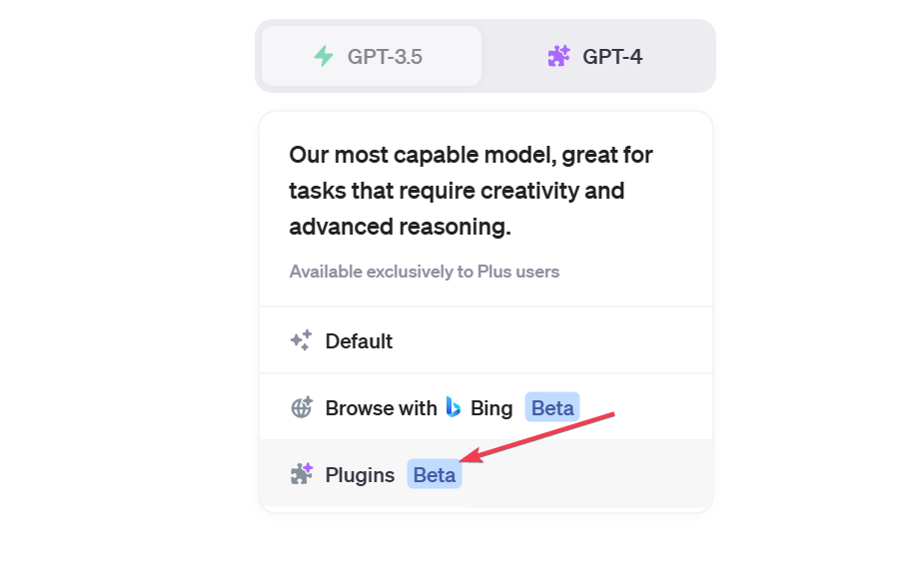918x588 pixels.
Task: Click the "Our most capable model" description
Action: [470, 191]
